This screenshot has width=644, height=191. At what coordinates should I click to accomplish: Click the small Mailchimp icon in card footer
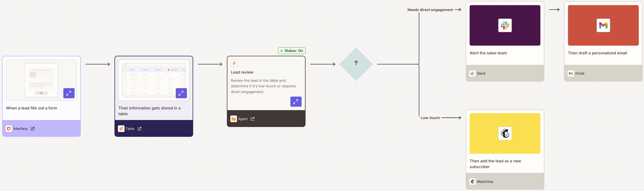pyautogui.click(x=472, y=181)
